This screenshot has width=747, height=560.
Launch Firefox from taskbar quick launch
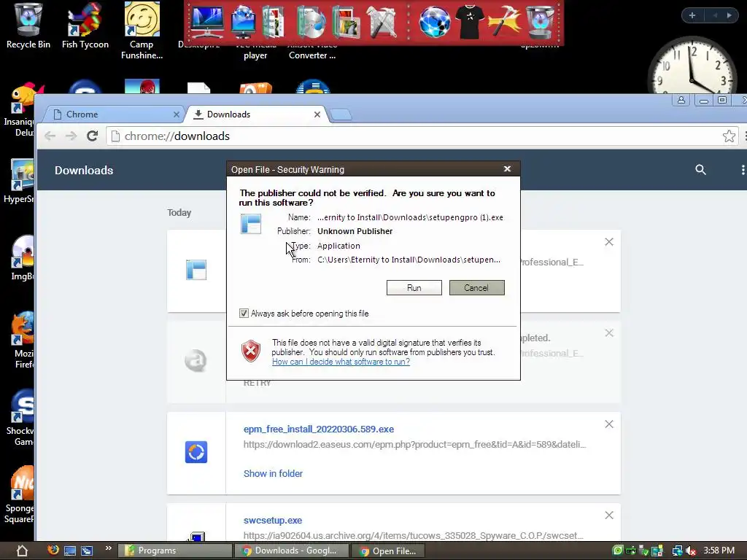(53, 551)
